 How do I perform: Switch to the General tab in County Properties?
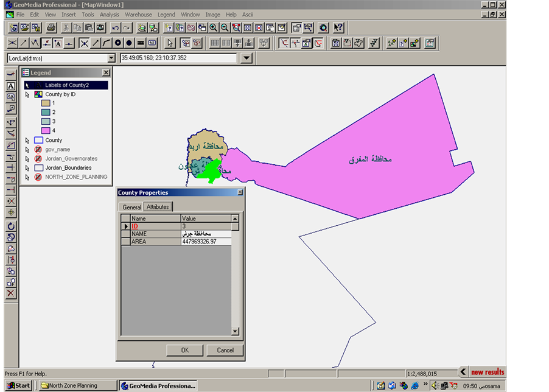(131, 207)
